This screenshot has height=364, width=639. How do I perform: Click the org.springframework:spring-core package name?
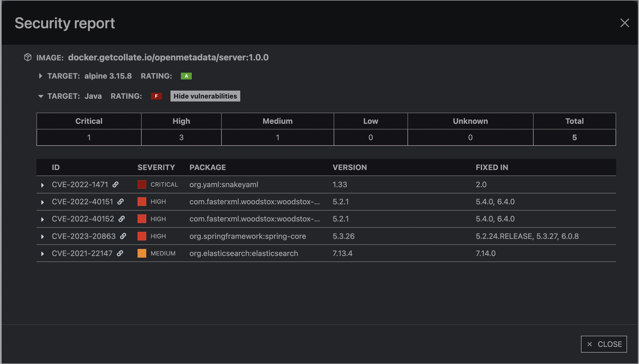(x=248, y=236)
